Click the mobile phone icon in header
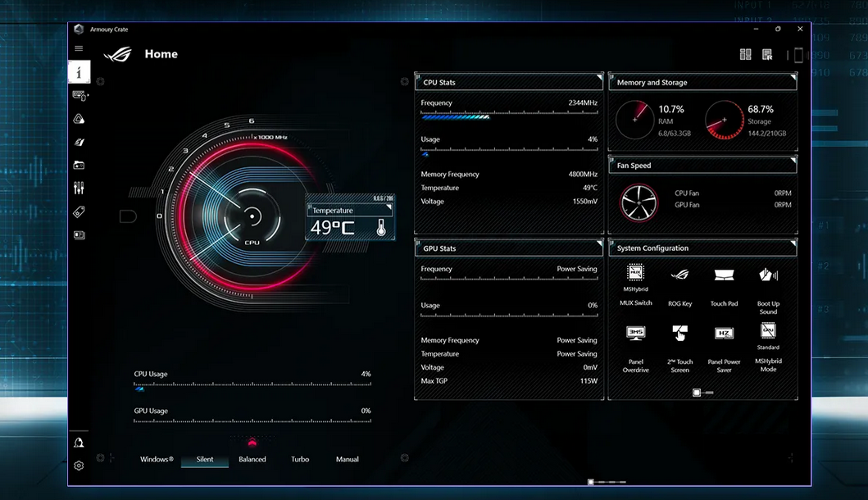The width and height of the screenshot is (868, 500). 798,55
